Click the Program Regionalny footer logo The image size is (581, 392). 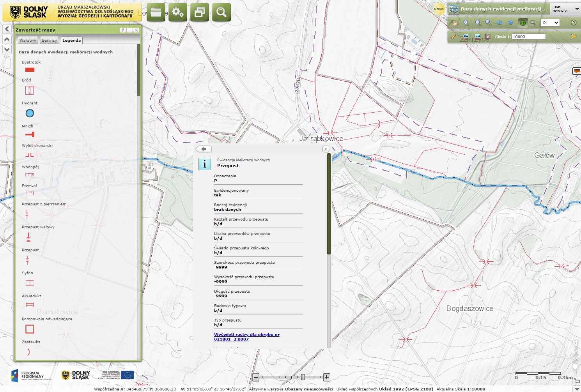[31, 376]
